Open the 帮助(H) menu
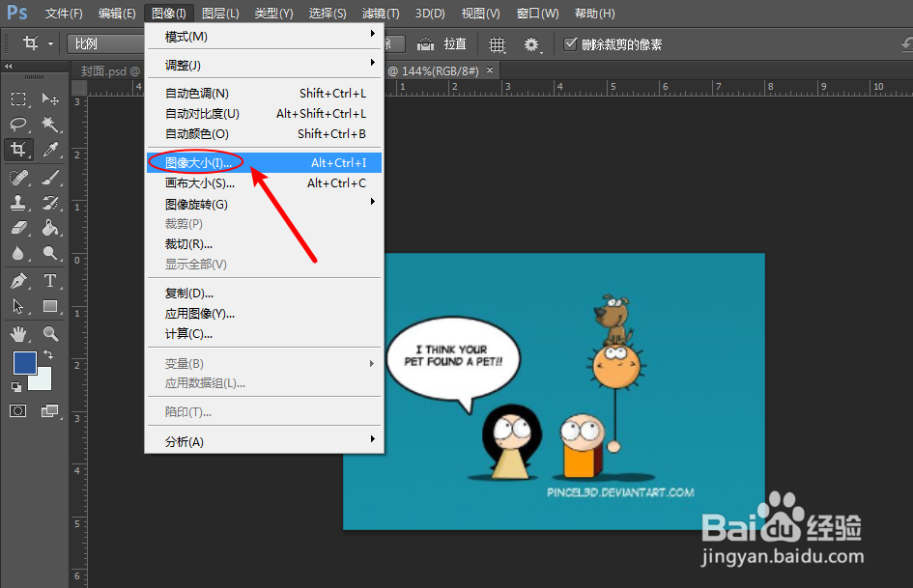 [594, 13]
